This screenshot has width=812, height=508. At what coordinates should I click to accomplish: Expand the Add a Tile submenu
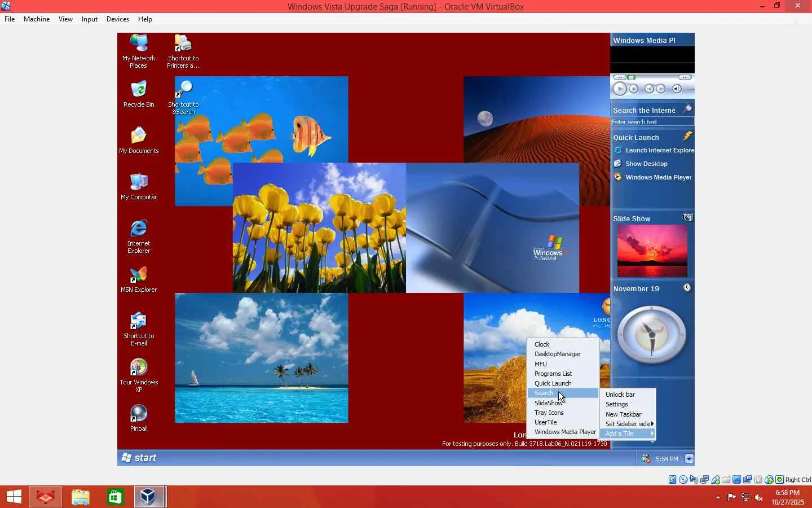(628, 433)
